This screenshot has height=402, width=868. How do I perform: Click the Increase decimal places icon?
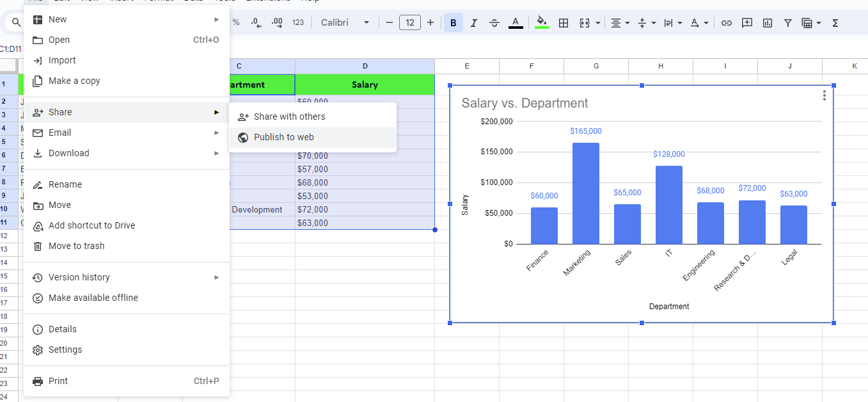(277, 22)
